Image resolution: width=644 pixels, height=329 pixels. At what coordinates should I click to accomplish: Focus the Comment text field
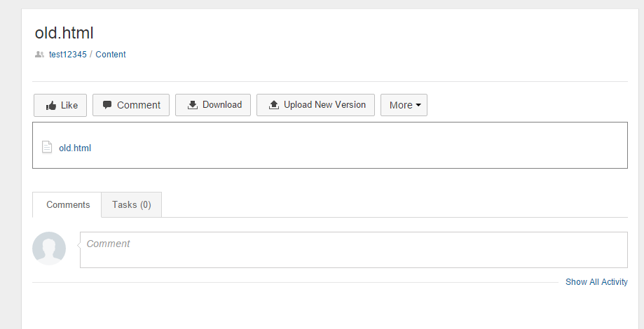coord(354,250)
